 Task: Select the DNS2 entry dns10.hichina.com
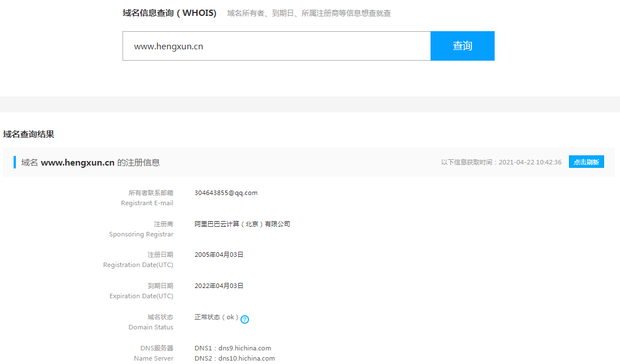tap(234, 358)
